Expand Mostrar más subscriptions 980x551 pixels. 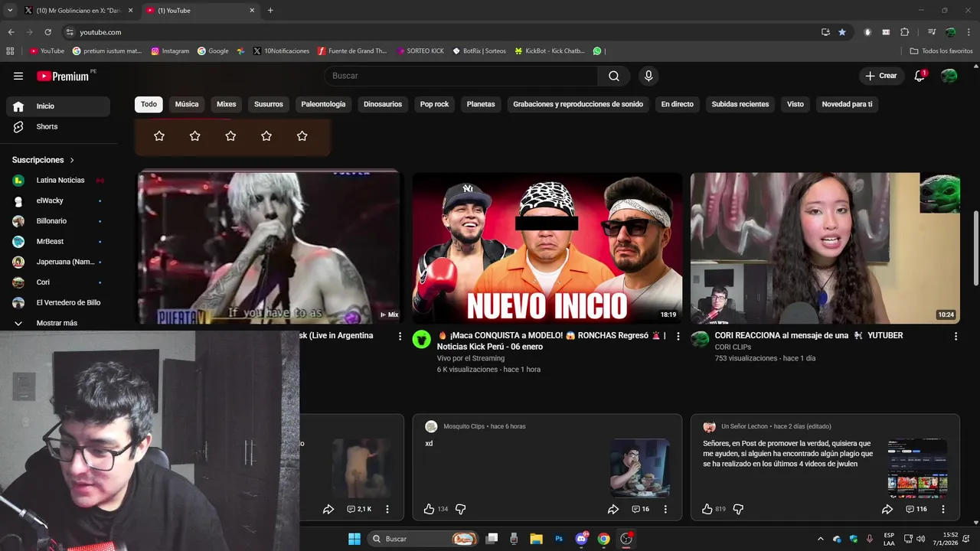[x=58, y=323]
